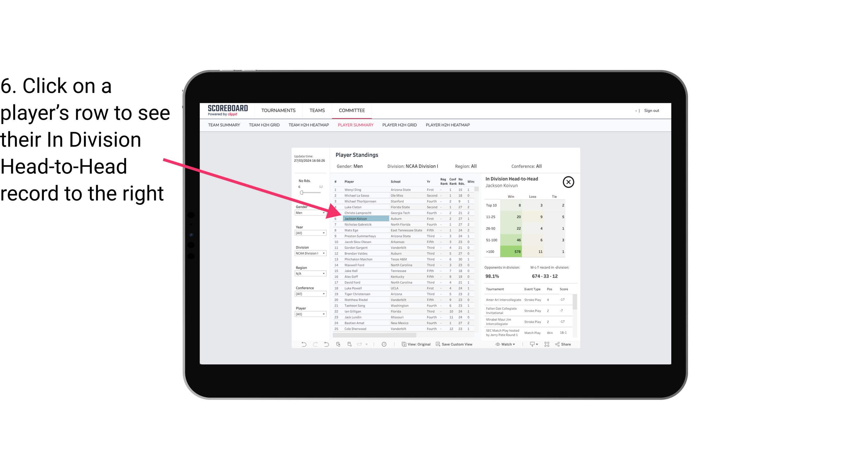Image resolution: width=868 pixels, height=467 pixels.
Task: Click the close X on Head-to-Head panel
Action: coord(568,182)
